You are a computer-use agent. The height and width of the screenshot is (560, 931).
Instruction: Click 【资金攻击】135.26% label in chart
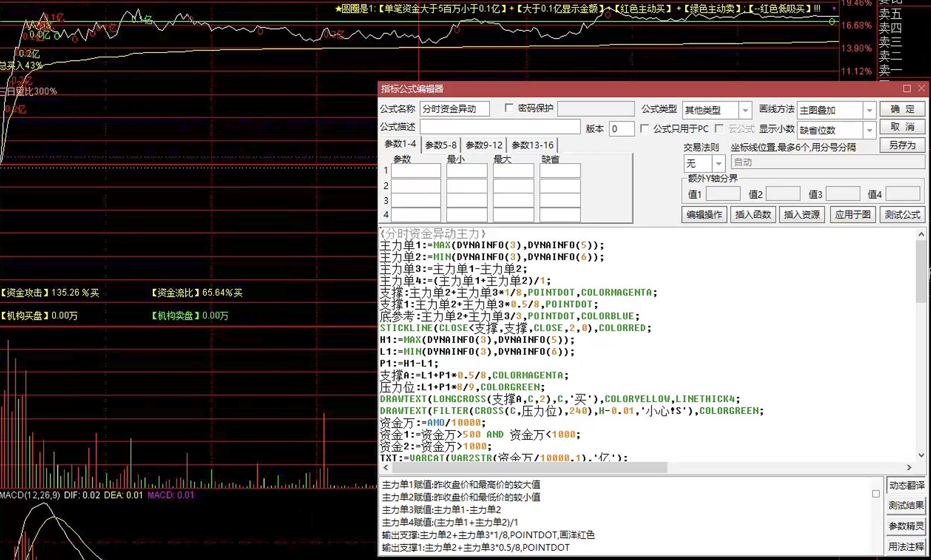coord(50,293)
